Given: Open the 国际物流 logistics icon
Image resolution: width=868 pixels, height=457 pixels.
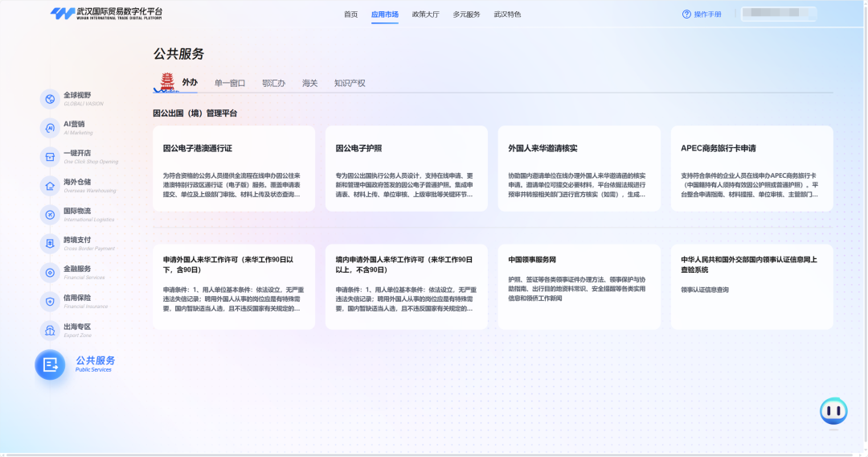Looking at the screenshot, I should coord(50,215).
